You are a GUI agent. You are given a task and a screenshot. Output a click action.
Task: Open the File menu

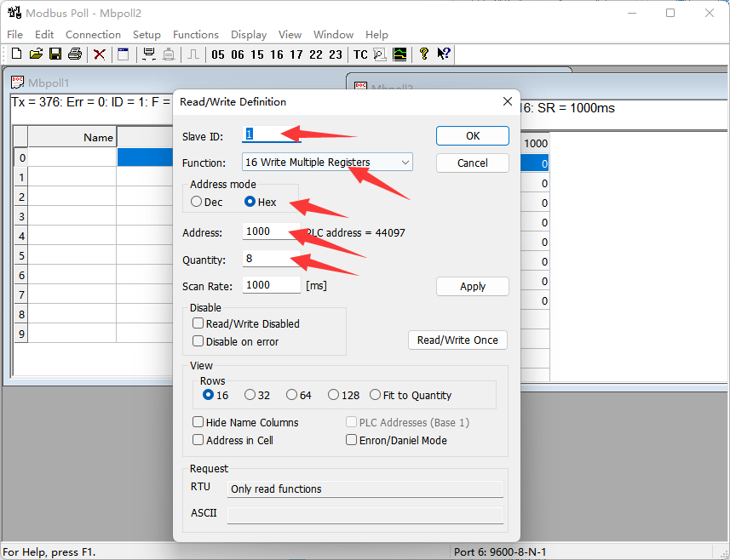pos(14,35)
